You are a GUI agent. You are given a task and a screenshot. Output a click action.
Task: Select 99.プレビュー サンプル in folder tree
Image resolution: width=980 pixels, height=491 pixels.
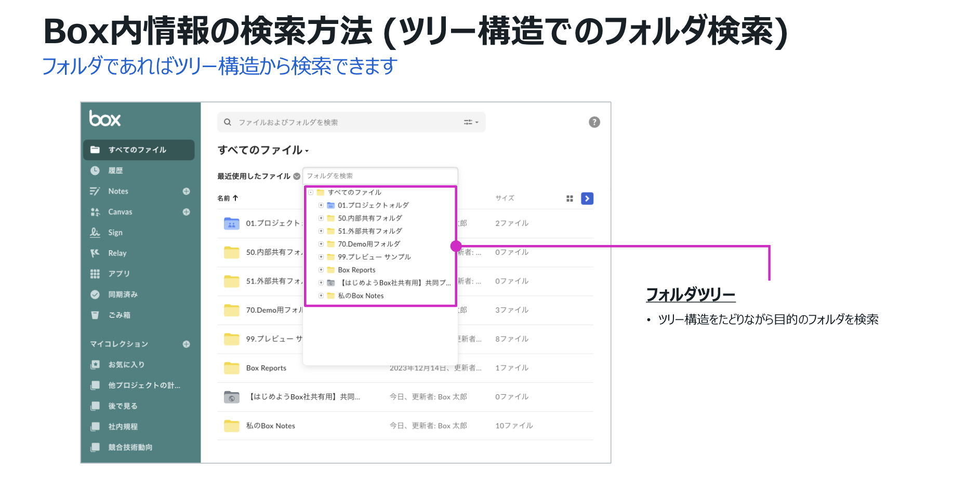[374, 257]
